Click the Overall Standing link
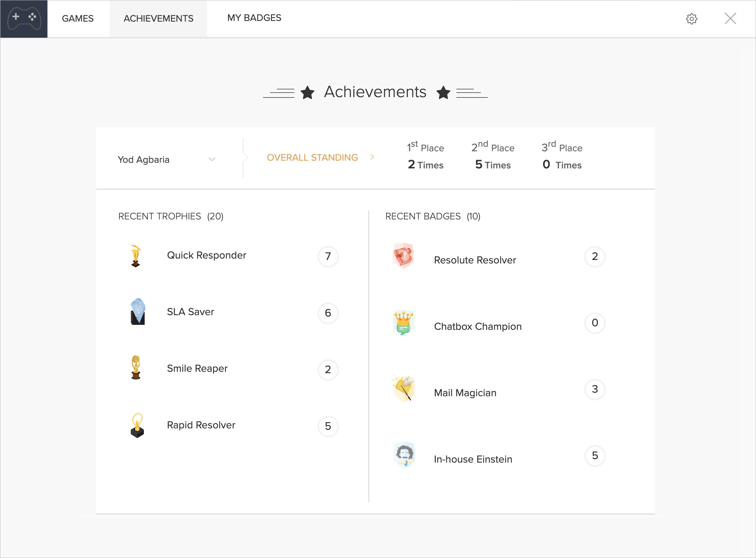 [312, 158]
